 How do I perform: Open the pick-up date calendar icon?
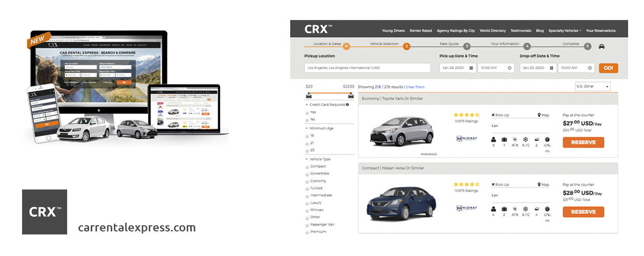(x=471, y=68)
